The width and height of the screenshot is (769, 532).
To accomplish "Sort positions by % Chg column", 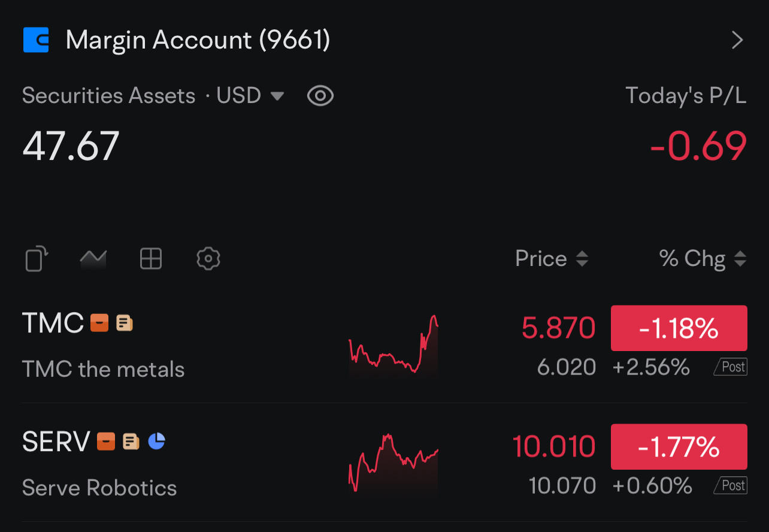I will pos(703,259).
